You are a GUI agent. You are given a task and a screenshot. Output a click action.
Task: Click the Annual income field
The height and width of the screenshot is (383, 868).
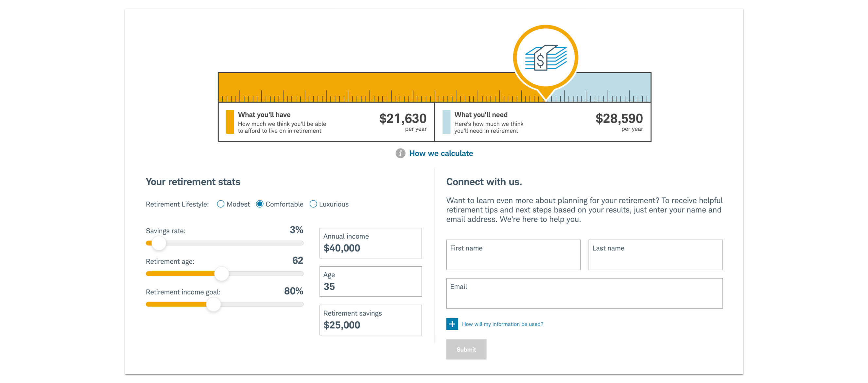tap(370, 243)
